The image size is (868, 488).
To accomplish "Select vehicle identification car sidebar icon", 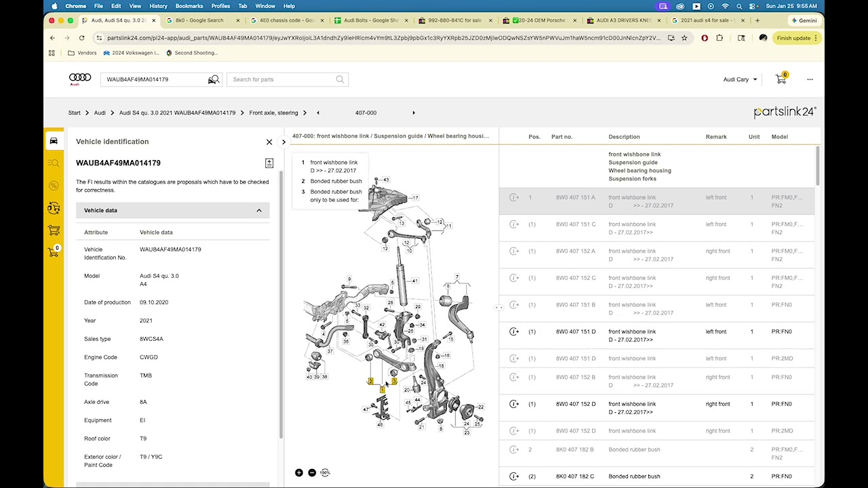I will (x=54, y=141).
